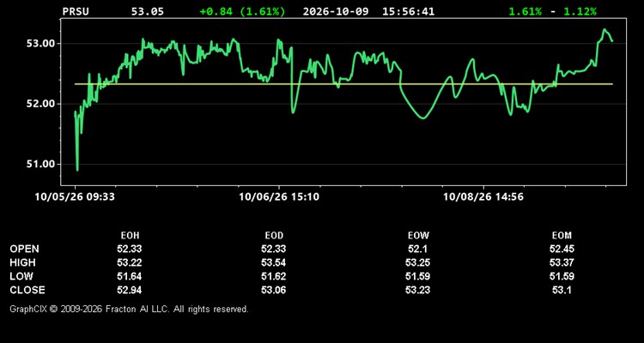Click the 10/08/26 14:56 axis label

tap(483, 197)
